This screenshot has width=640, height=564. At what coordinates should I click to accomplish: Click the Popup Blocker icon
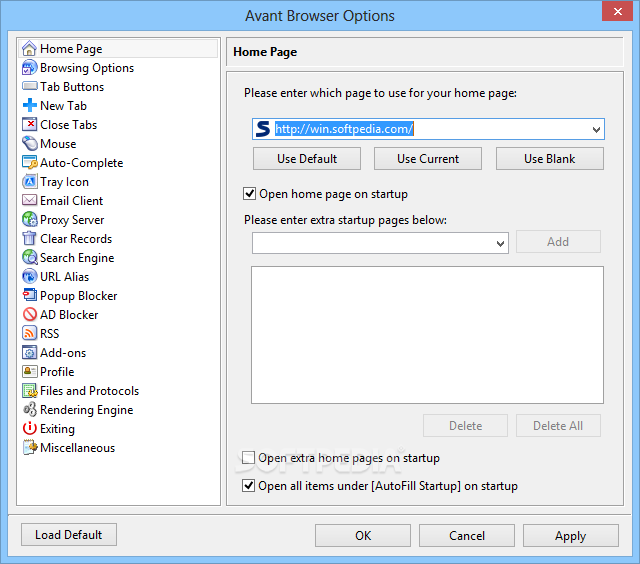[x=29, y=295]
